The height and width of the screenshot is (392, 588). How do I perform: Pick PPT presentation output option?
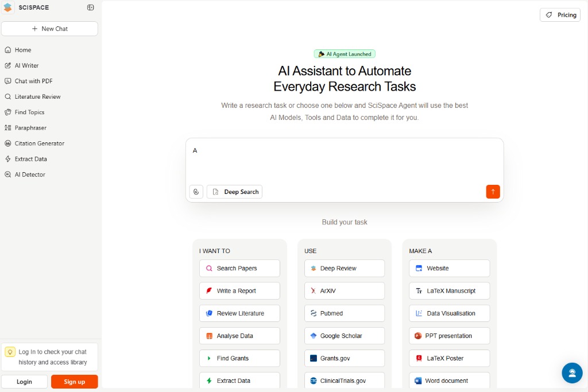click(x=449, y=336)
